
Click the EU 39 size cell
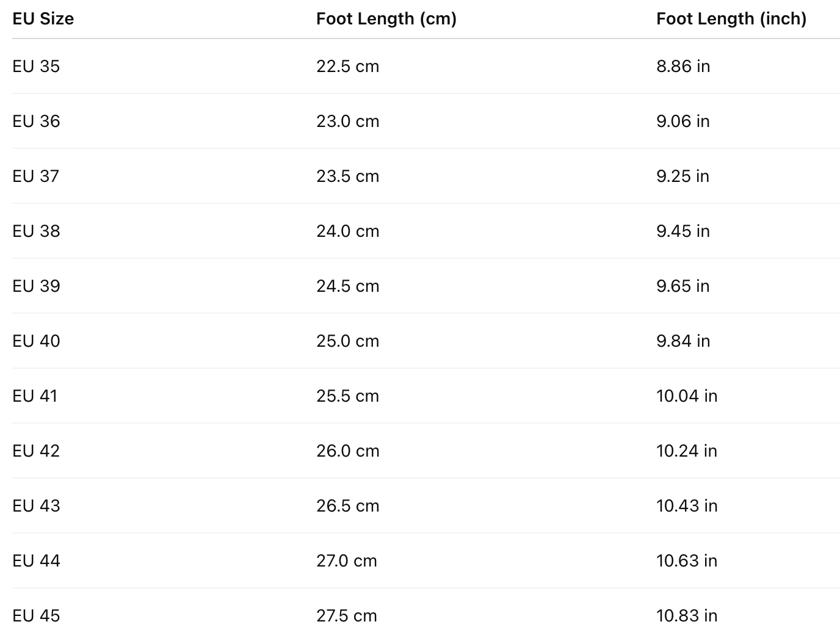[x=36, y=286]
